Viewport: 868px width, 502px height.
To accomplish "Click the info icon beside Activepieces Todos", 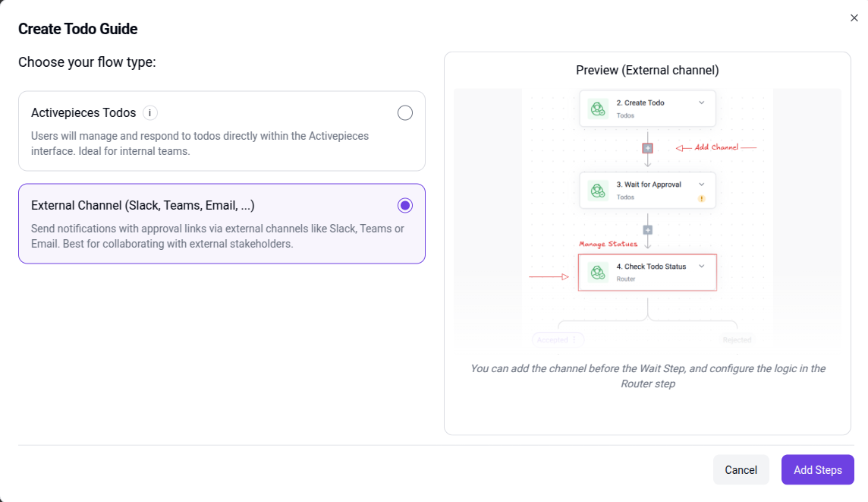I will pos(150,113).
